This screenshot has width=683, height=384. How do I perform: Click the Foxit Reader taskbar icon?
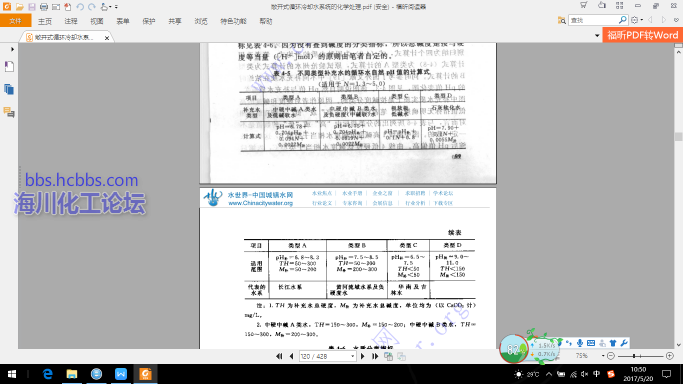pos(145,374)
